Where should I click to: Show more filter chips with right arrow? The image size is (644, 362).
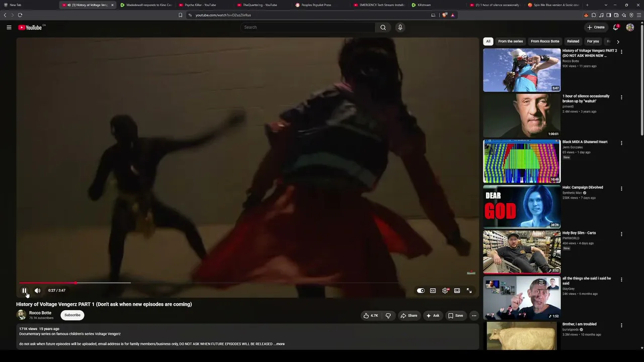tap(618, 41)
